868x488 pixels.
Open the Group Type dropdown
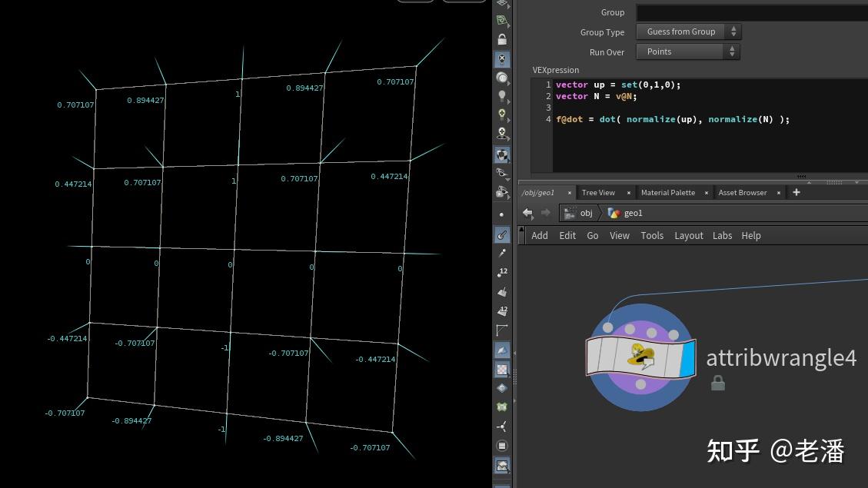(x=689, y=32)
